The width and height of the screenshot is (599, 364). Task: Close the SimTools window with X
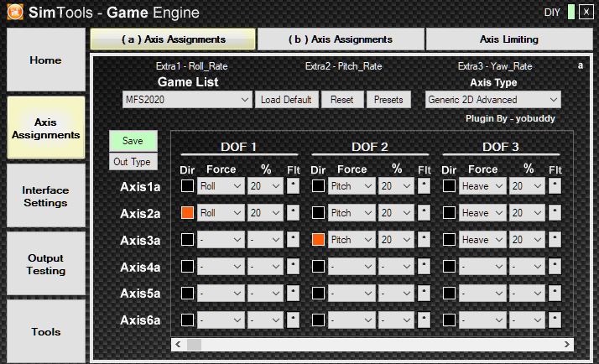586,12
